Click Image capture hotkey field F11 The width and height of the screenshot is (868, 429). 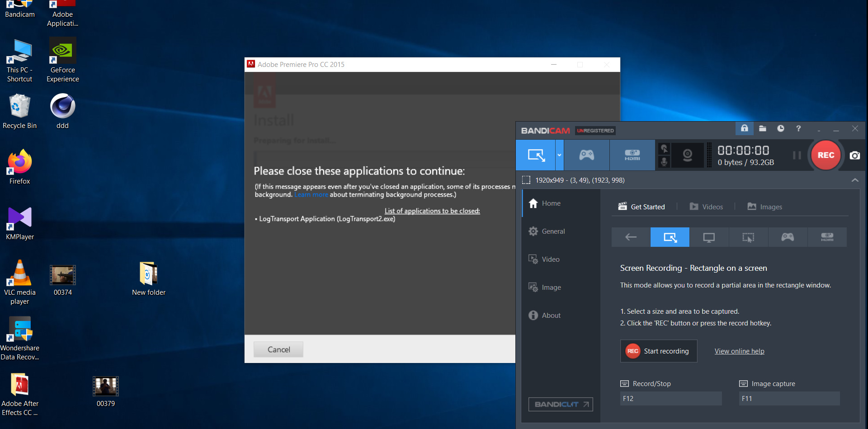click(789, 399)
